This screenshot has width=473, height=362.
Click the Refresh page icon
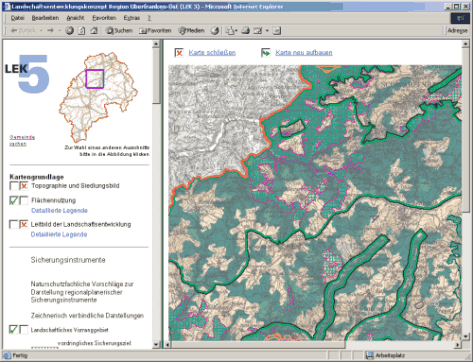pos(82,31)
